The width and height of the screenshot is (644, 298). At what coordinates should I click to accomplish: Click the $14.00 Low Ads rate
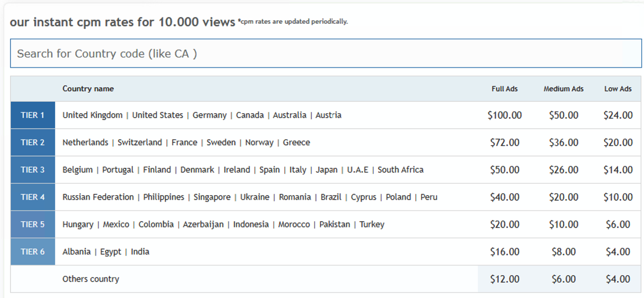point(618,170)
